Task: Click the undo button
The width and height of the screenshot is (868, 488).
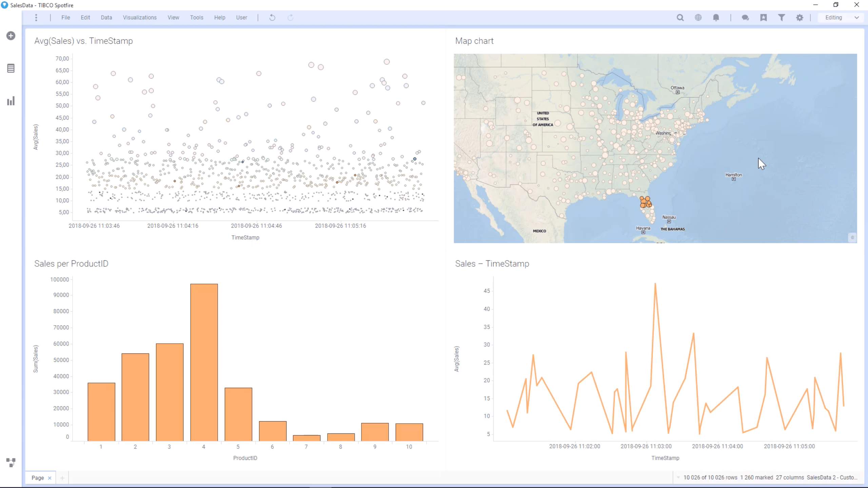Action: click(x=272, y=17)
